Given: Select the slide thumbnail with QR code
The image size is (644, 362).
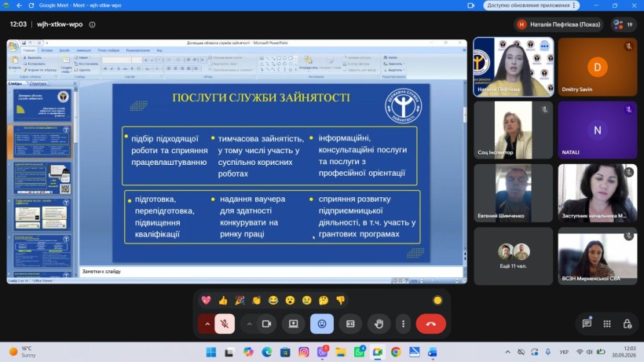Looking at the screenshot, I should point(42,178).
